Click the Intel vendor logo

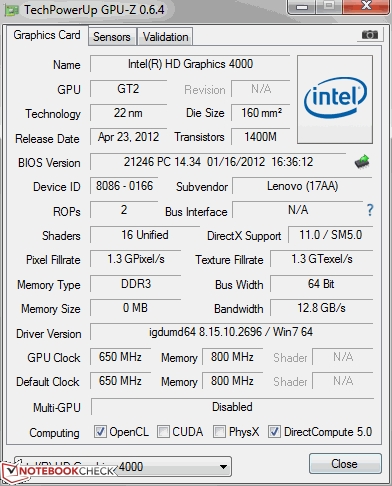(x=335, y=99)
